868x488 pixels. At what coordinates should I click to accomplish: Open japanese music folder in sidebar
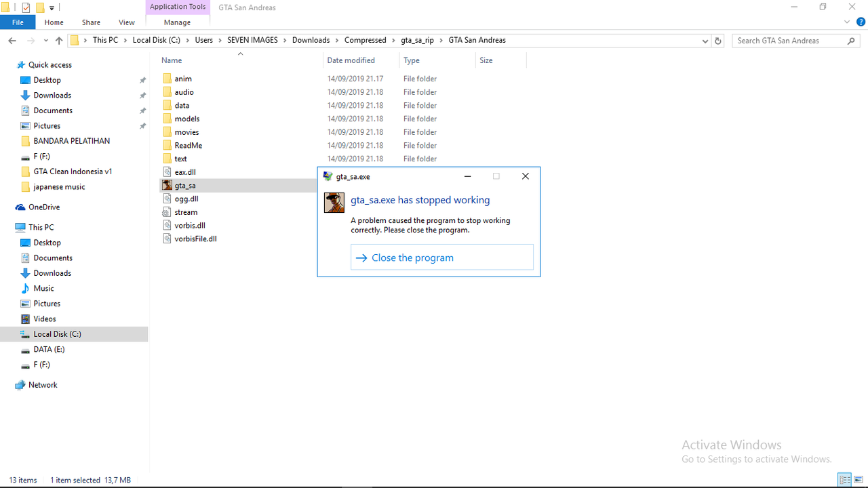[59, 187]
